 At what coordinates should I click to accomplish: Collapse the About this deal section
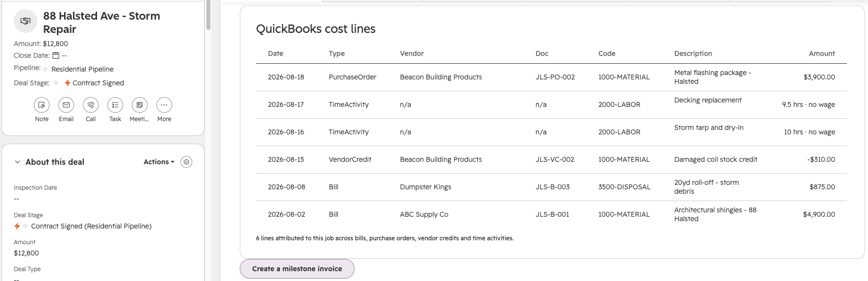point(18,162)
